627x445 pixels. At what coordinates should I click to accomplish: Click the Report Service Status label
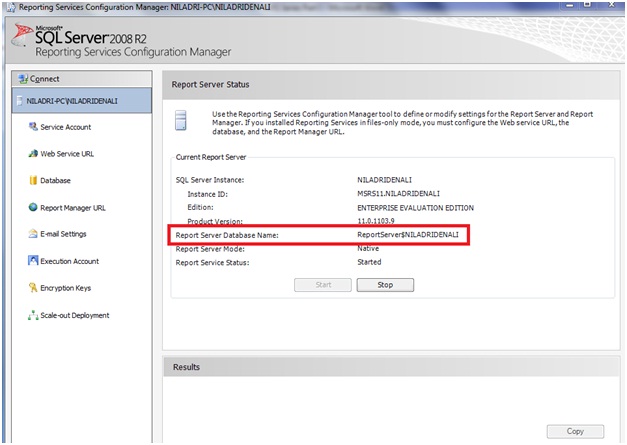pos(212,262)
